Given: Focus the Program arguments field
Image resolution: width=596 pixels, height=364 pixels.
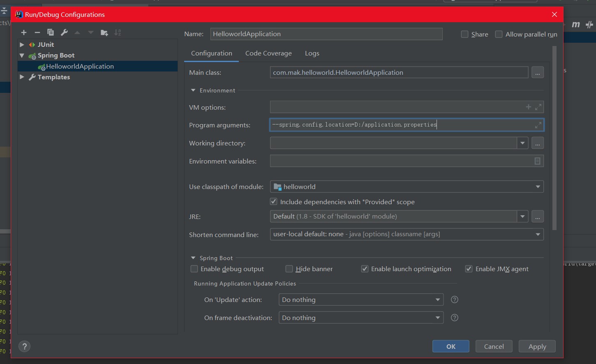Looking at the screenshot, I should pos(407,125).
